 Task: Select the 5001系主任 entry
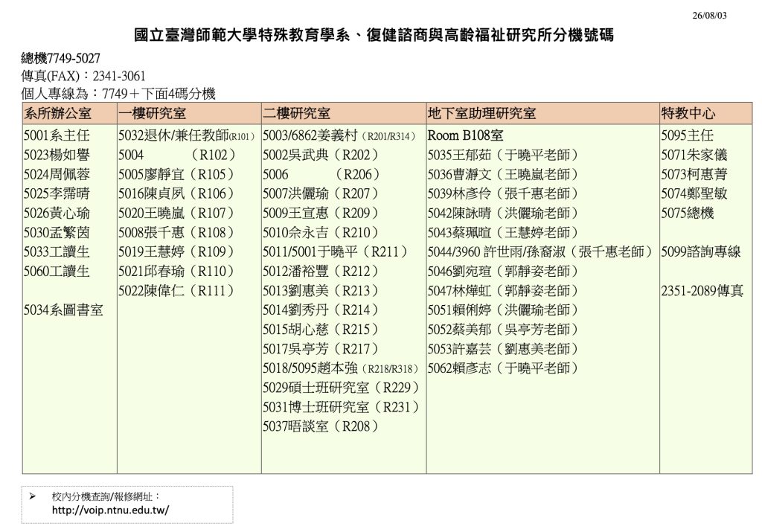click(x=57, y=135)
